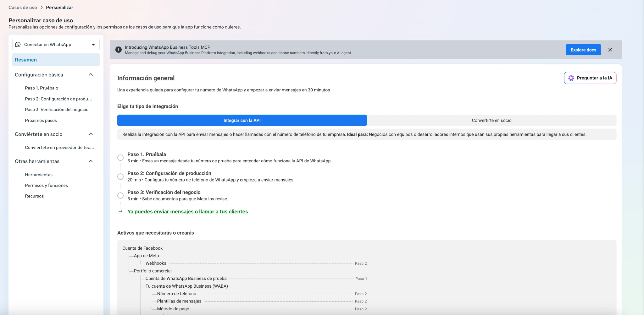Click Cuenta de WhatsApp Business de prueba row
644x315 pixels.
click(186, 278)
